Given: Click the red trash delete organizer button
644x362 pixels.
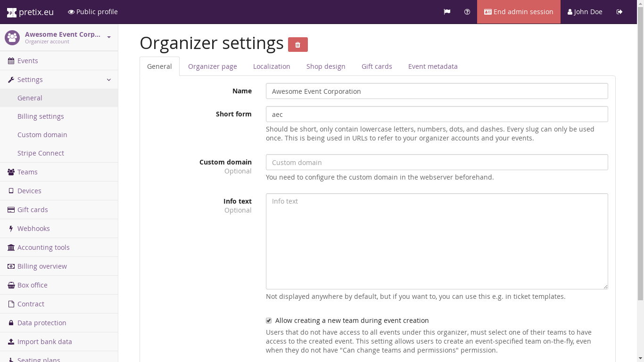Looking at the screenshot, I should pos(297,44).
